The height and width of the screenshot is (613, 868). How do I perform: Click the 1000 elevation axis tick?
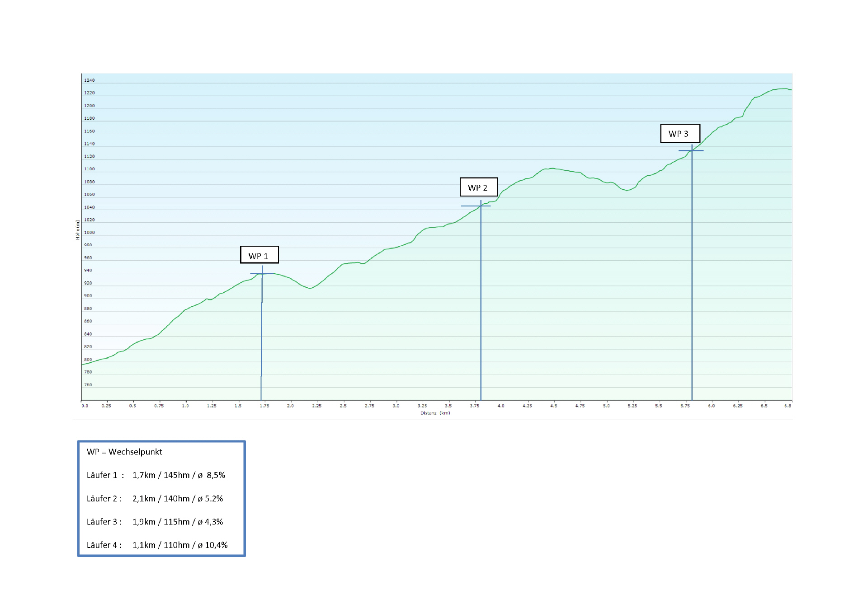(90, 232)
